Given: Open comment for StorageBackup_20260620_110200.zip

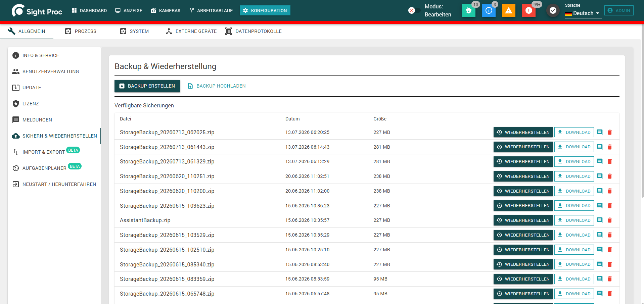Looking at the screenshot, I should point(600,191).
